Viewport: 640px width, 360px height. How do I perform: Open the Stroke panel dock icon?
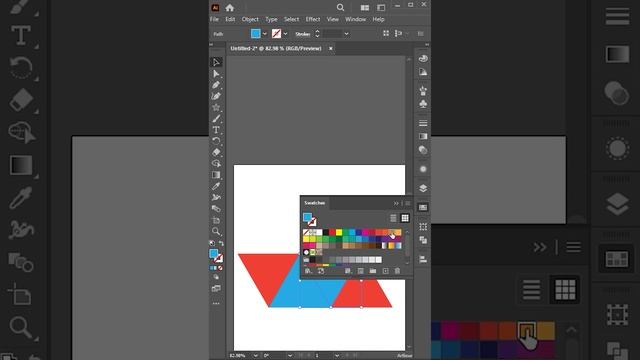423,123
